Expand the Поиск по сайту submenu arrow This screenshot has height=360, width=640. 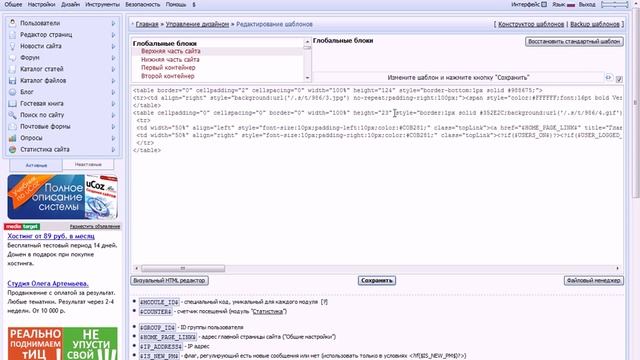113,115
